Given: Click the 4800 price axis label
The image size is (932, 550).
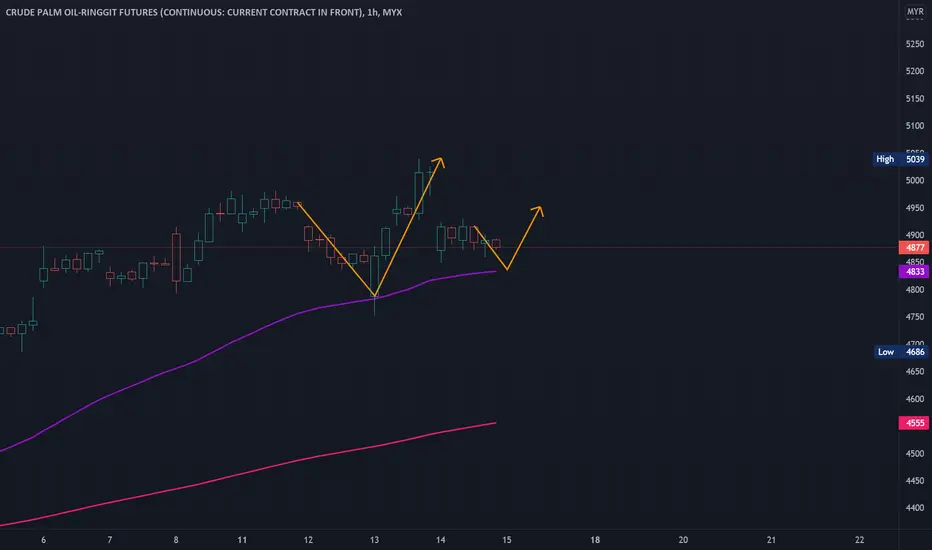Looking at the screenshot, I should point(915,290).
